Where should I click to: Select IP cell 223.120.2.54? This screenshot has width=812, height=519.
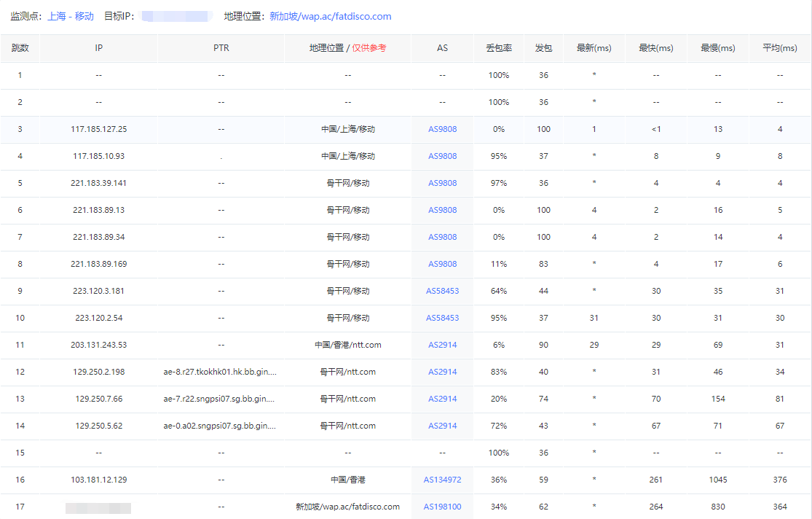coord(98,318)
